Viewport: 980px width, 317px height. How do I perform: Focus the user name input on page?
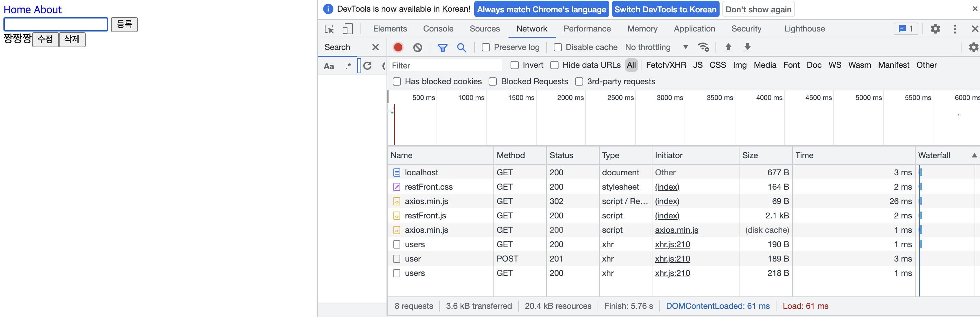coord(56,24)
